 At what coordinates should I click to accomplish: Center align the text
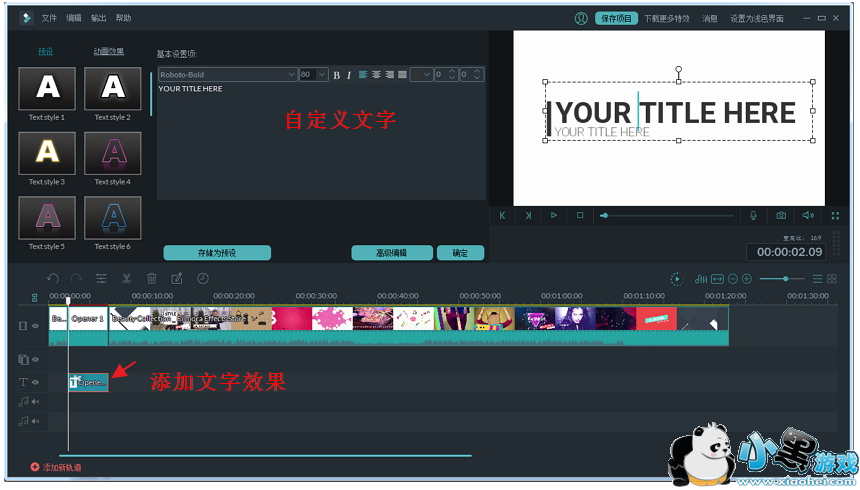(x=376, y=75)
